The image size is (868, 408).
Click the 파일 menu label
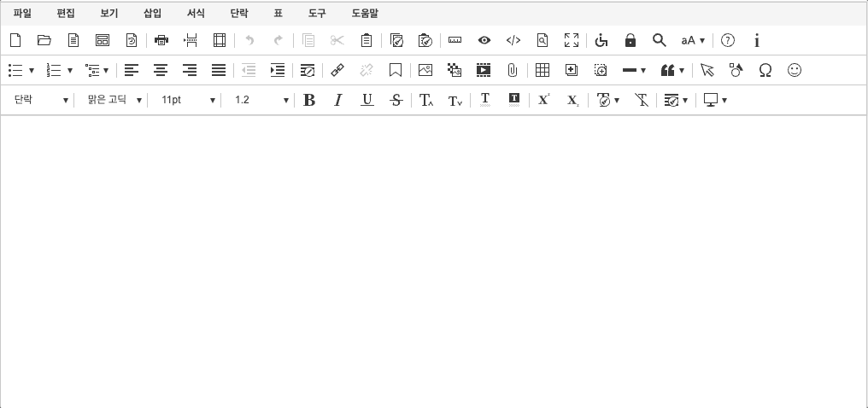[x=22, y=14]
